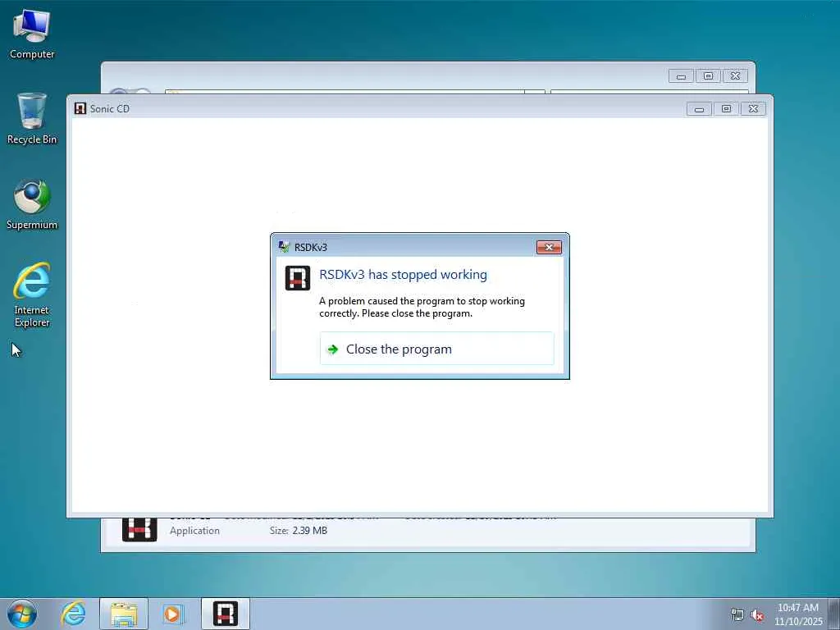This screenshot has height=630, width=840.
Task: Select the Recycle Bin desktop icon
Action: click(x=32, y=118)
